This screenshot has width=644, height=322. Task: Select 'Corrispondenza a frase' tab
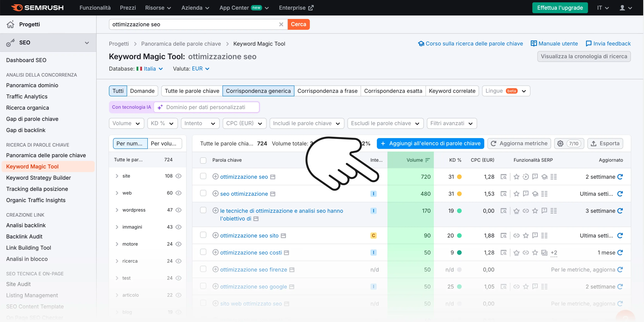point(327,91)
